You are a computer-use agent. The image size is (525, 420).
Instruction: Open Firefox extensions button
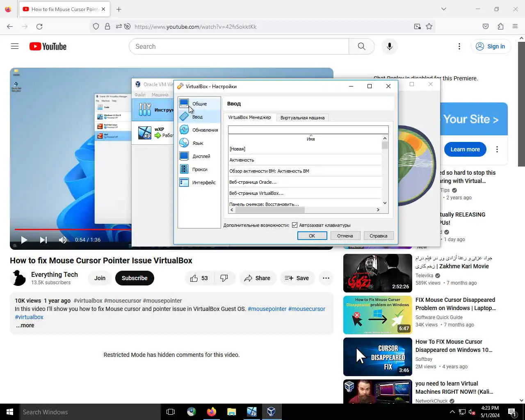(500, 26)
